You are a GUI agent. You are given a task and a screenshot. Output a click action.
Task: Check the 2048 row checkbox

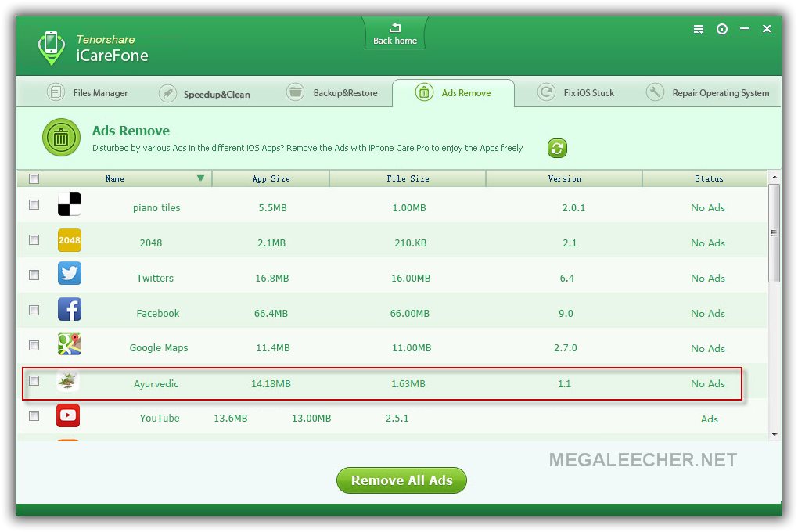(34, 239)
